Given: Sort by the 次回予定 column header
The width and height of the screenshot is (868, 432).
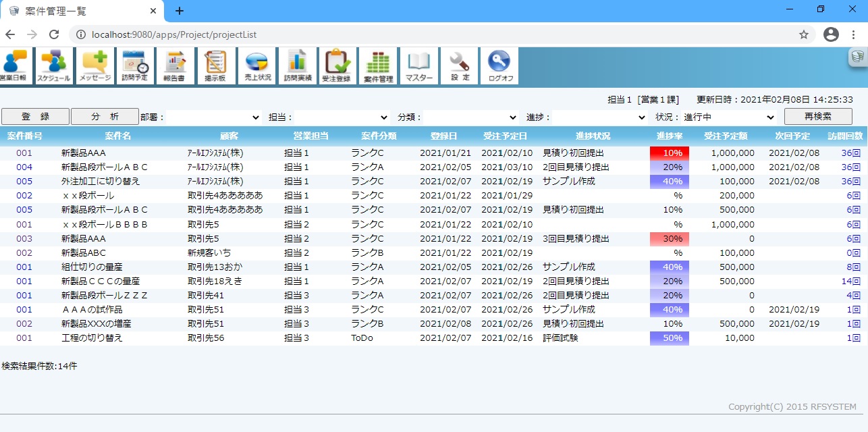Looking at the screenshot, I should click(x=792, y=136).
